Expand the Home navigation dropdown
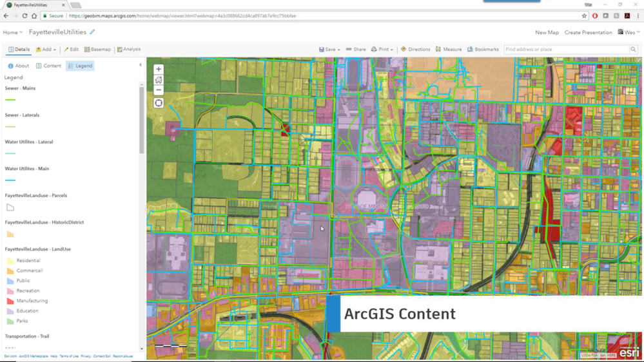This screenshot has width=644, height=362. coord(13,32)
